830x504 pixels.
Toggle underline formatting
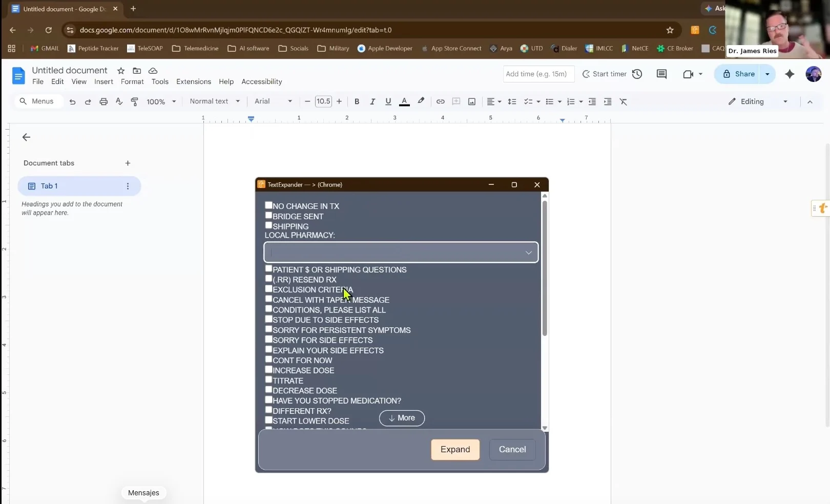click(x=388, y=101)
